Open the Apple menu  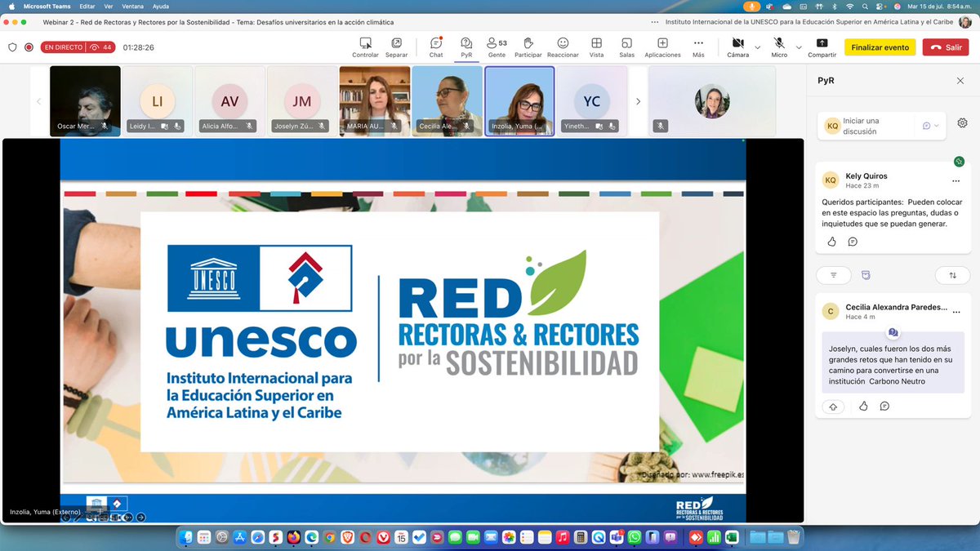(x=11, y=6)
